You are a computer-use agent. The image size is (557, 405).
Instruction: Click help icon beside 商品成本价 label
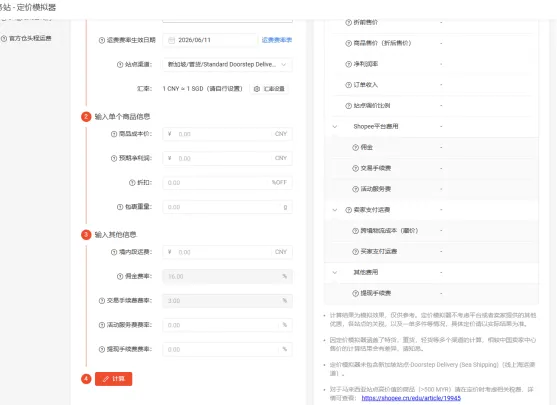pyautogui.click(x=114, y=134)
